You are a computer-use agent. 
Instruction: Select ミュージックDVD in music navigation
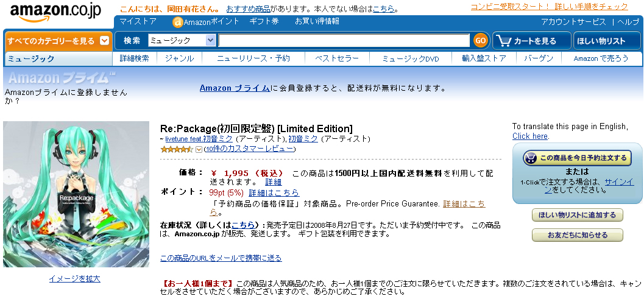click(x=411, y=58)
